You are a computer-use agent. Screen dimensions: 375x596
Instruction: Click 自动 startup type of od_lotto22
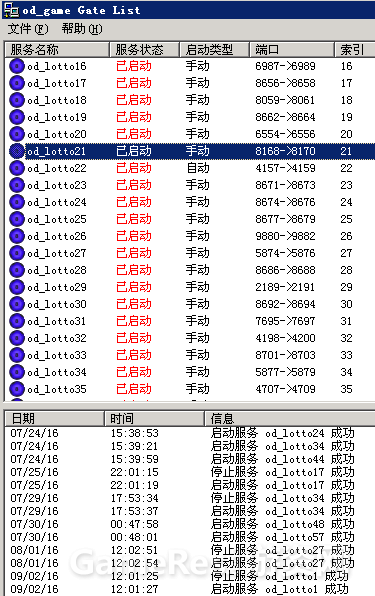(x=198, y=168)
